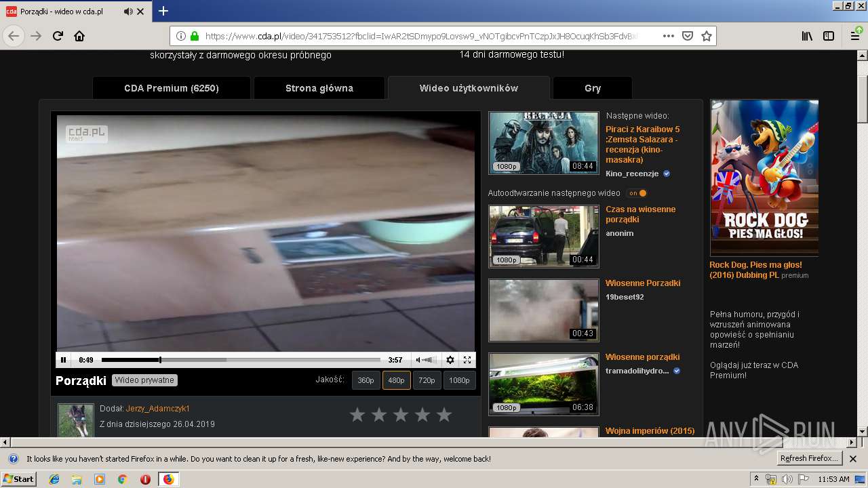
Task: Switch to Wideo użytkowników tab
Action: 469,88
